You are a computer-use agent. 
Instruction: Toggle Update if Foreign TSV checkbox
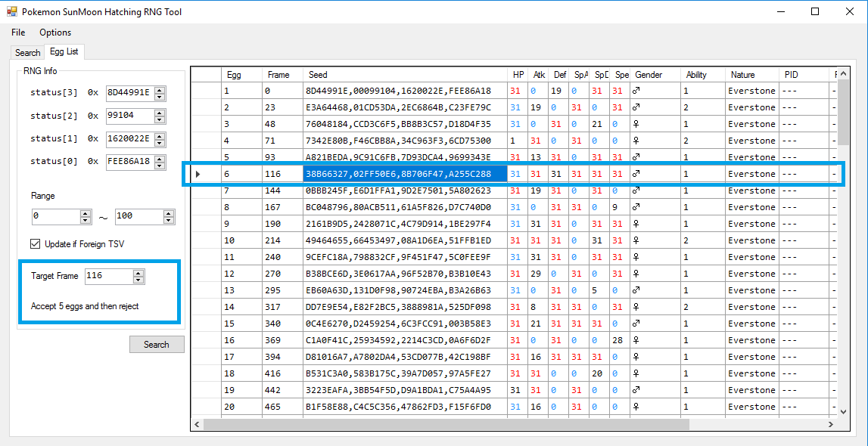(36, 243)
